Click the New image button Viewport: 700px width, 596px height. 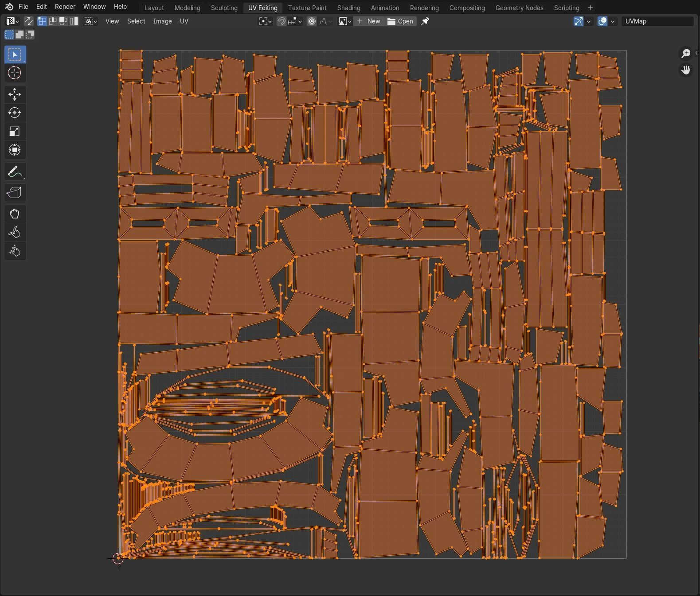(369, 21)
